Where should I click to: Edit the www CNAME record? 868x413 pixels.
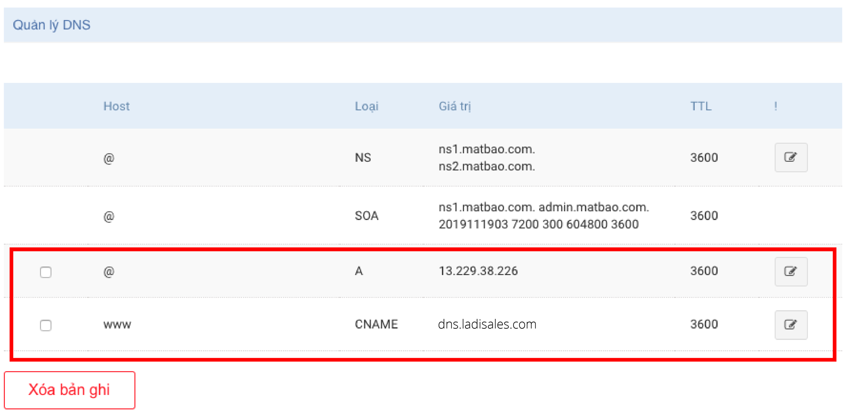[x=790, y=325]
